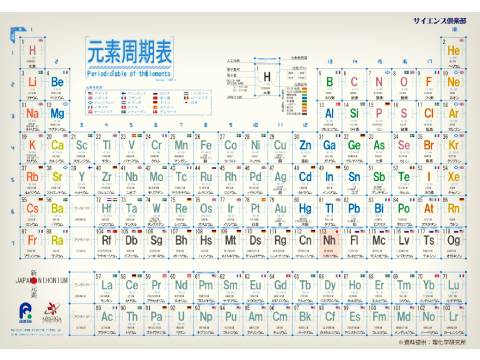The height and width of the screenshot is (360, 480).
Task: Select the Actinium Ac cell
Action: click(x=107, y=319)
